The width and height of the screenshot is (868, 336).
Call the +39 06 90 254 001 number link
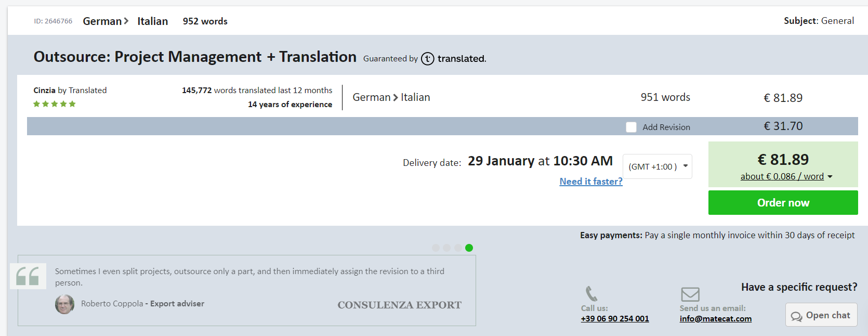click(x=615, y=319)
